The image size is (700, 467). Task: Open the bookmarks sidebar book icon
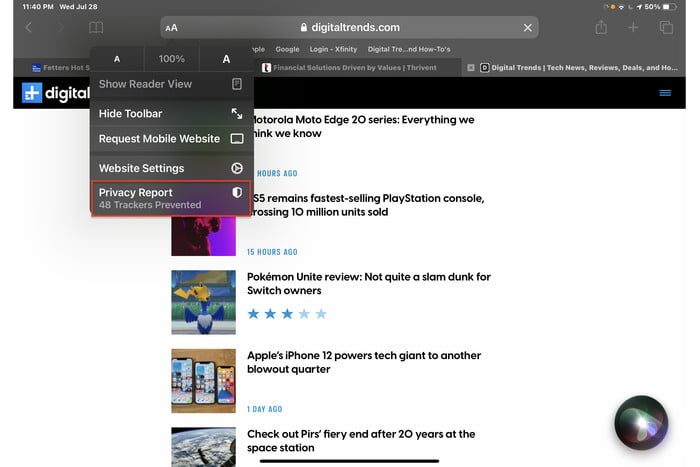point(96,28)
